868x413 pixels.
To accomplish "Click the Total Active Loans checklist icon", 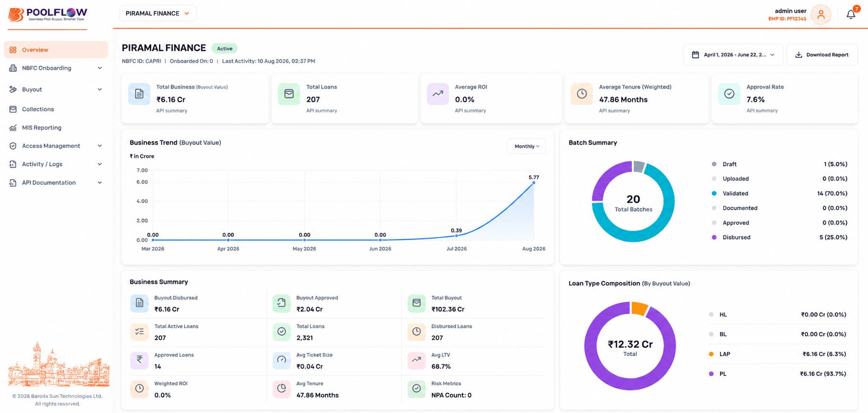I will pos(139,332).
